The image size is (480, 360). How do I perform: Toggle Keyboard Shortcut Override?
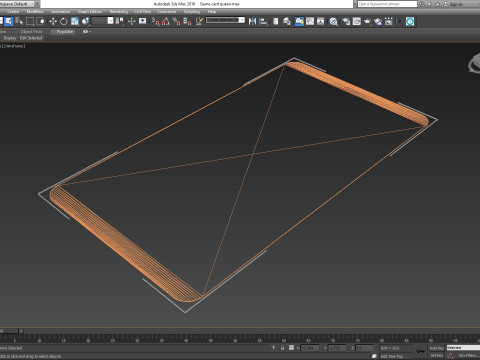[x=143, y=21]
